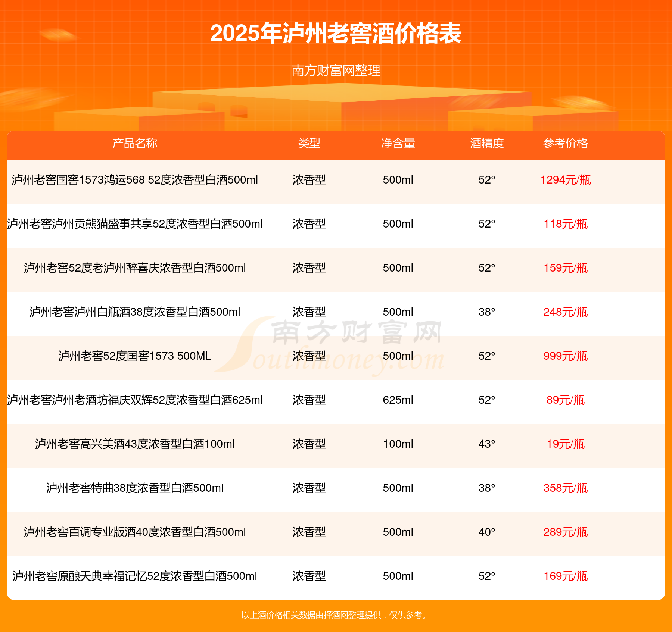
Task: Click 38° in the 泸州白瓶酒 row
Action: 487,312
